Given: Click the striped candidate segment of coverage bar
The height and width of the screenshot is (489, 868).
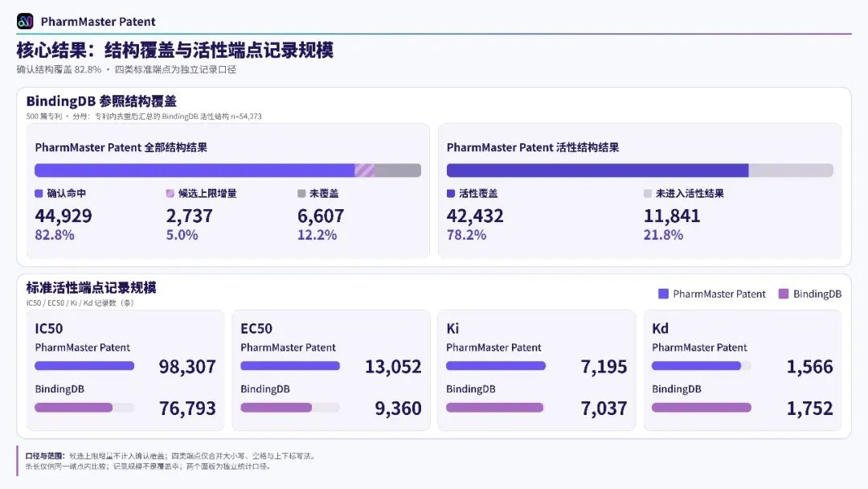Looking at the screenshot, I should (x=364, y=170).
